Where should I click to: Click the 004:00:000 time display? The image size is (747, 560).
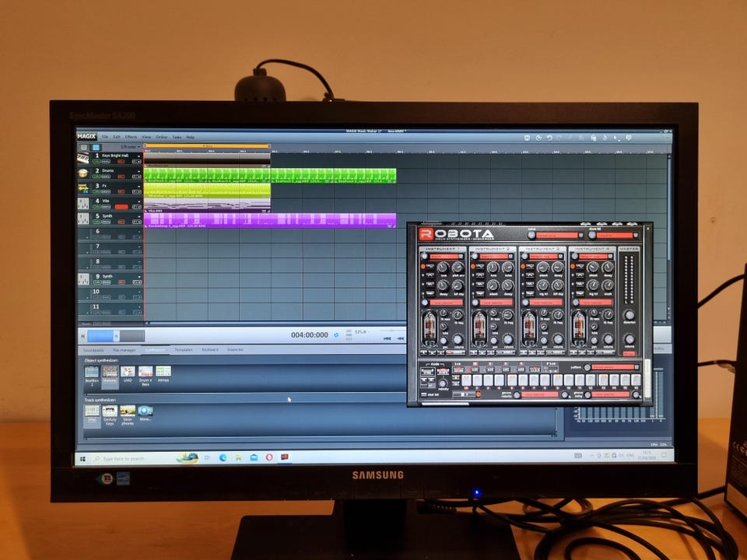310,335
